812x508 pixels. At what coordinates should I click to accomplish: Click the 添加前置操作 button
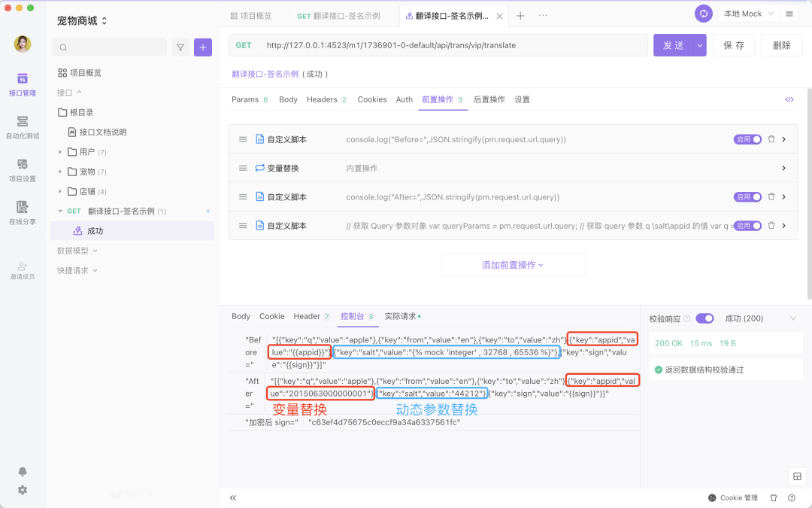[513, 264]
